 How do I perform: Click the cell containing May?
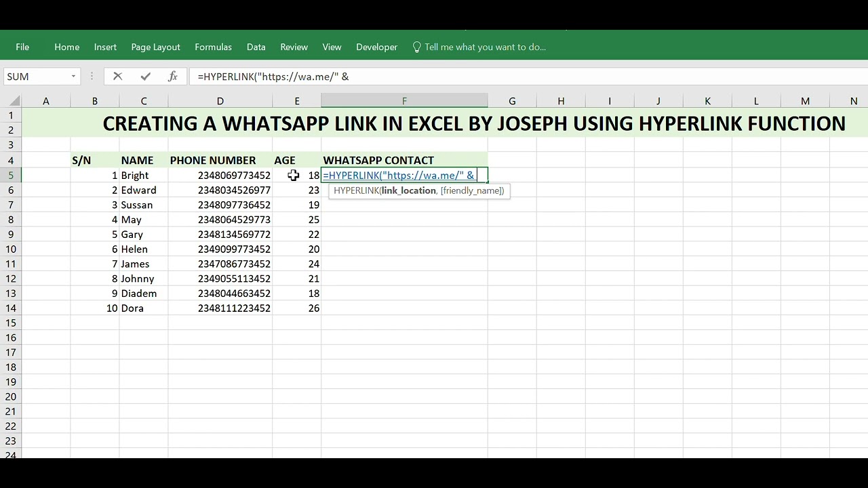(143, 220)
